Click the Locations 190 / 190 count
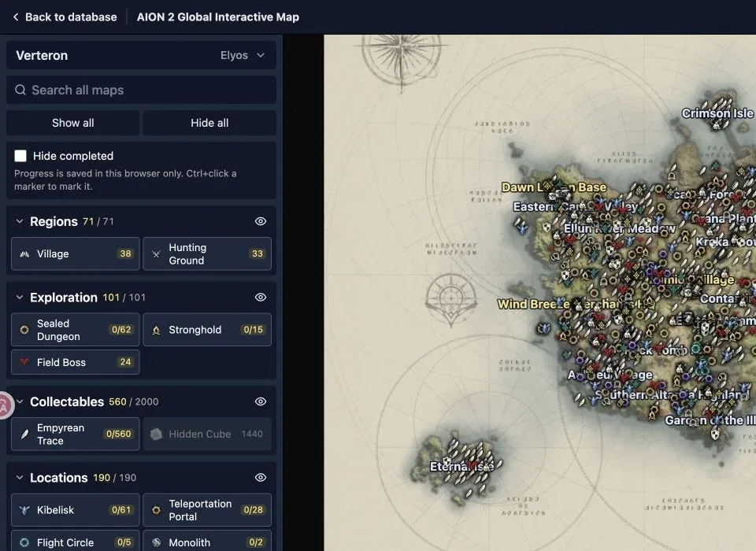The width and height of the screenshot is (756, 551). [x=115, y=478]
